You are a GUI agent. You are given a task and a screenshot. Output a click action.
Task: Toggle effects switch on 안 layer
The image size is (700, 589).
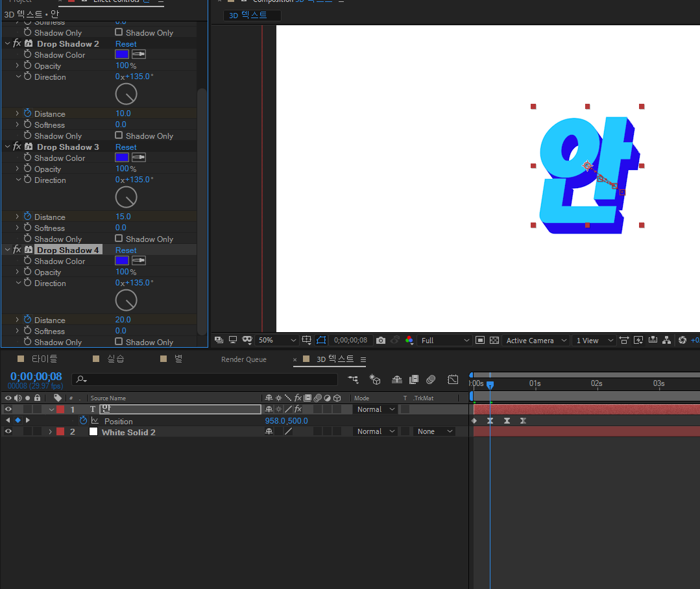(x=298, y=409)
